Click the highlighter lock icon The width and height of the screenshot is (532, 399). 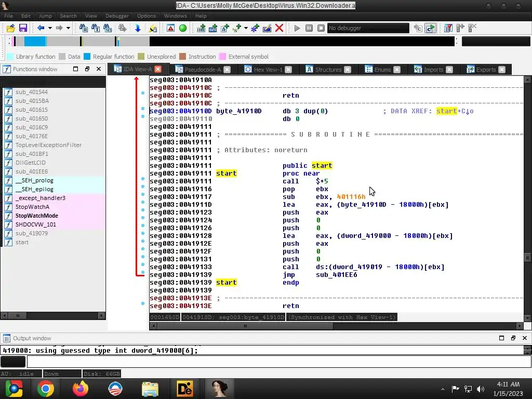point(153,28)
